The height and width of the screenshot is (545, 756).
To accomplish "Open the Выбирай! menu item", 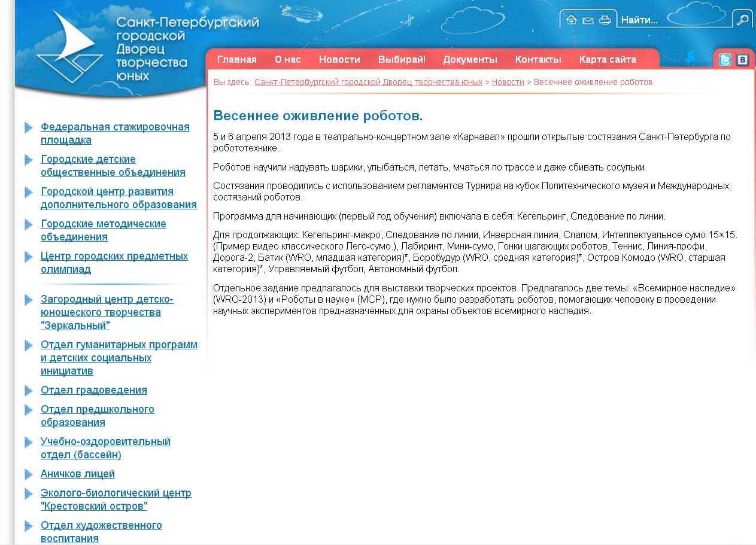I will (402, 59).
